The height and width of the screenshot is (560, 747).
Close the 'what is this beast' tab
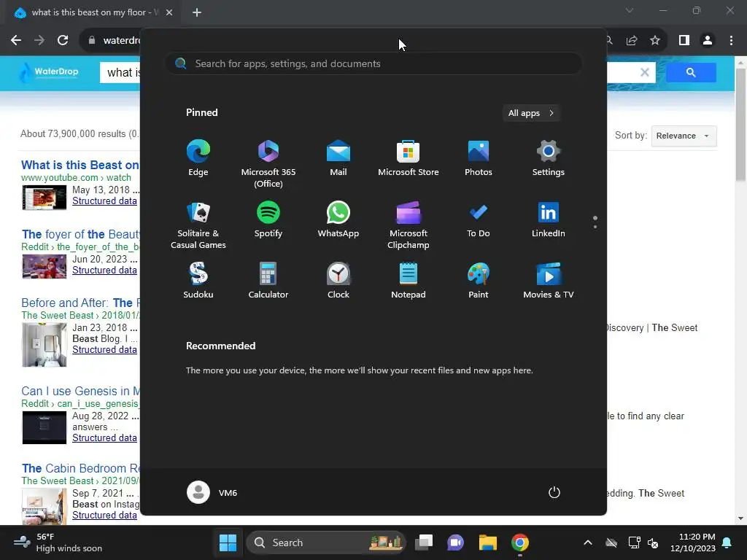tap(169, 12)
